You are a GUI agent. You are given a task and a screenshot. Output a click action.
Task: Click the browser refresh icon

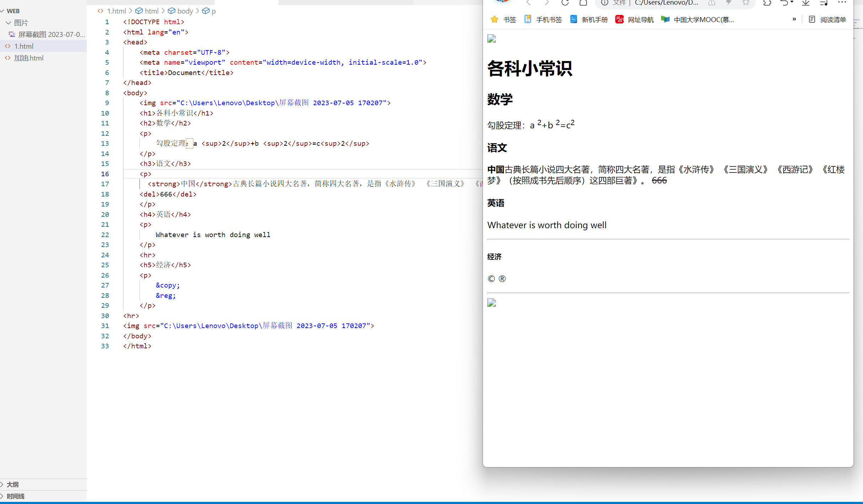tap(565, 3)
